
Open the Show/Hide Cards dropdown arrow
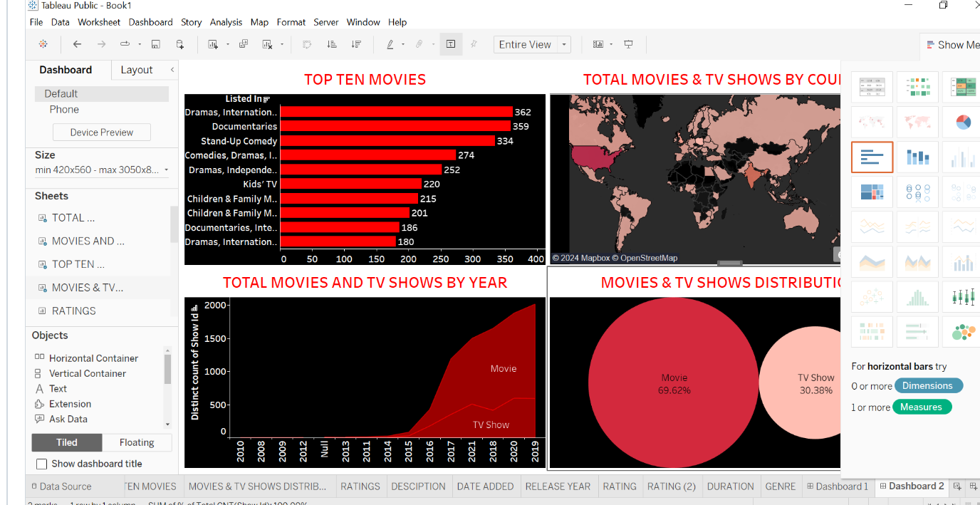(x=612, y=44)
